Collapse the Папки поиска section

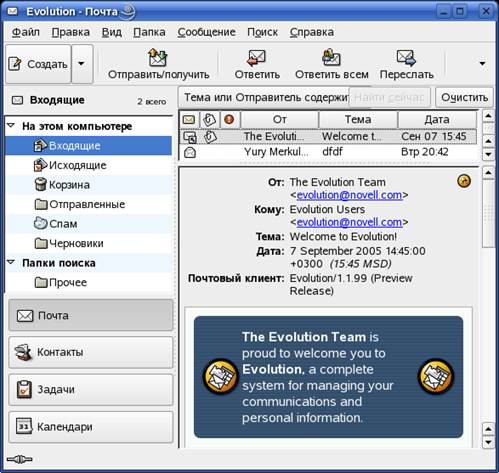tap(11, 262)
